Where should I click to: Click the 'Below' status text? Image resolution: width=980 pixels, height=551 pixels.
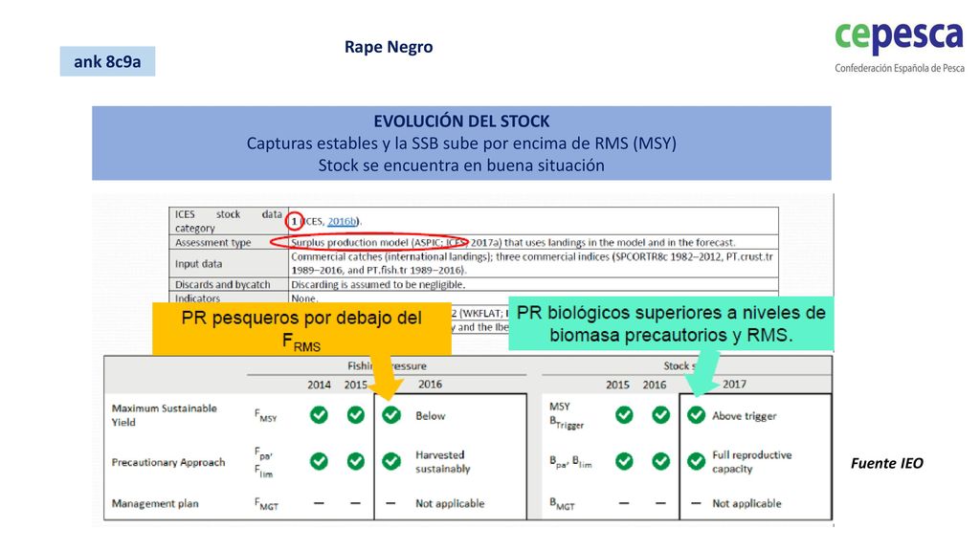tap(431, 415)
